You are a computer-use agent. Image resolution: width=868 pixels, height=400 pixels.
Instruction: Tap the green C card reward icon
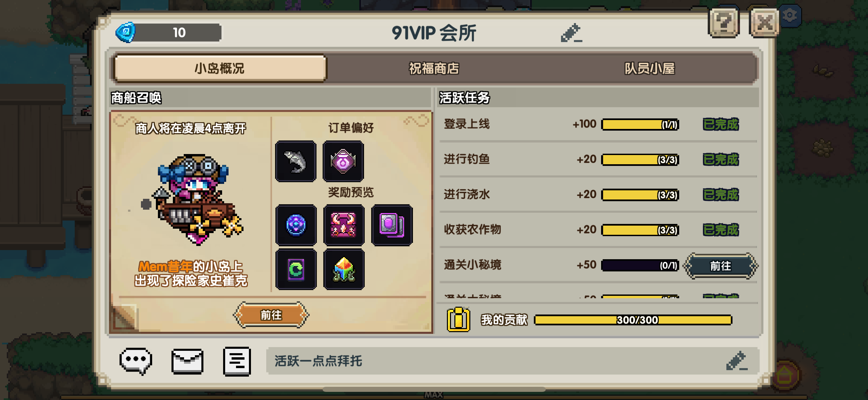click(x=296, y=269)
